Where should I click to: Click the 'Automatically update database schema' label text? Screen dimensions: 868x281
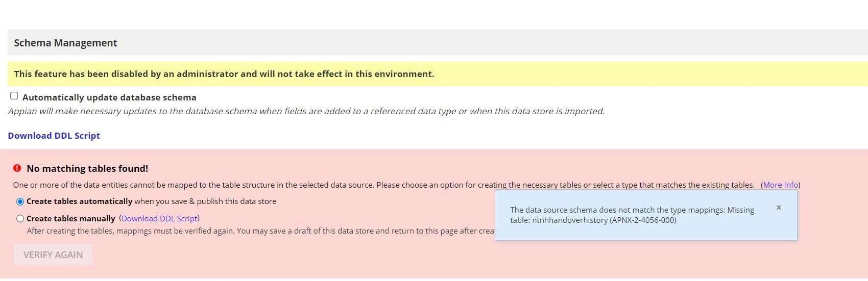(x=109, y=97)
